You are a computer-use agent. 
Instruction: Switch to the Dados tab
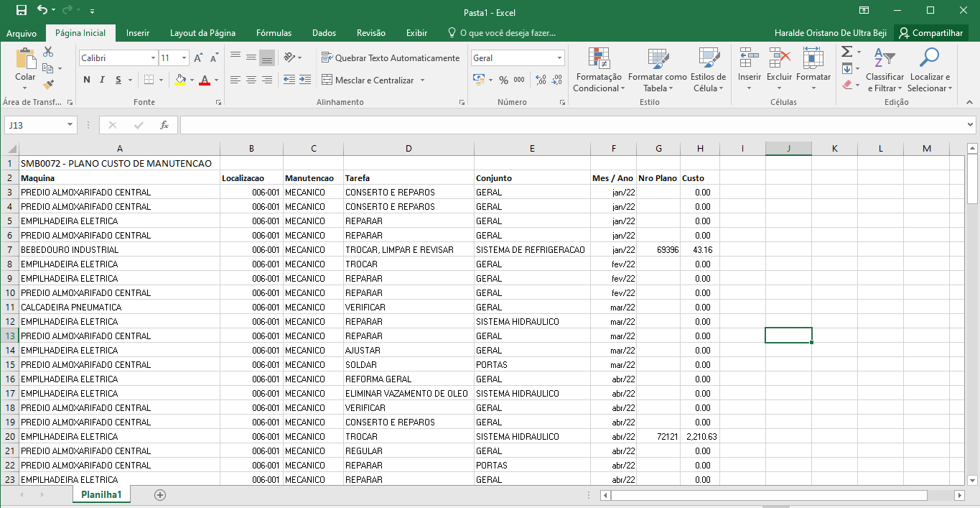[x=324, y=33]
